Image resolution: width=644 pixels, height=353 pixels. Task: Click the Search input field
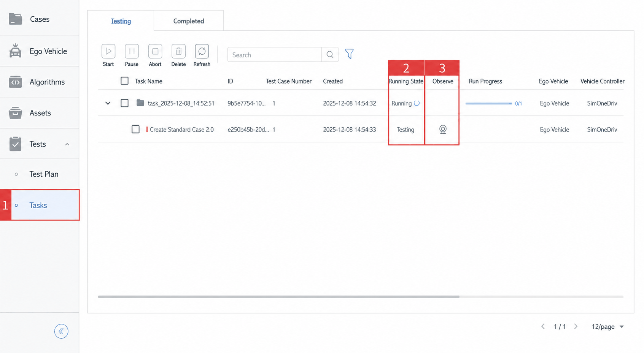(274, 55)
